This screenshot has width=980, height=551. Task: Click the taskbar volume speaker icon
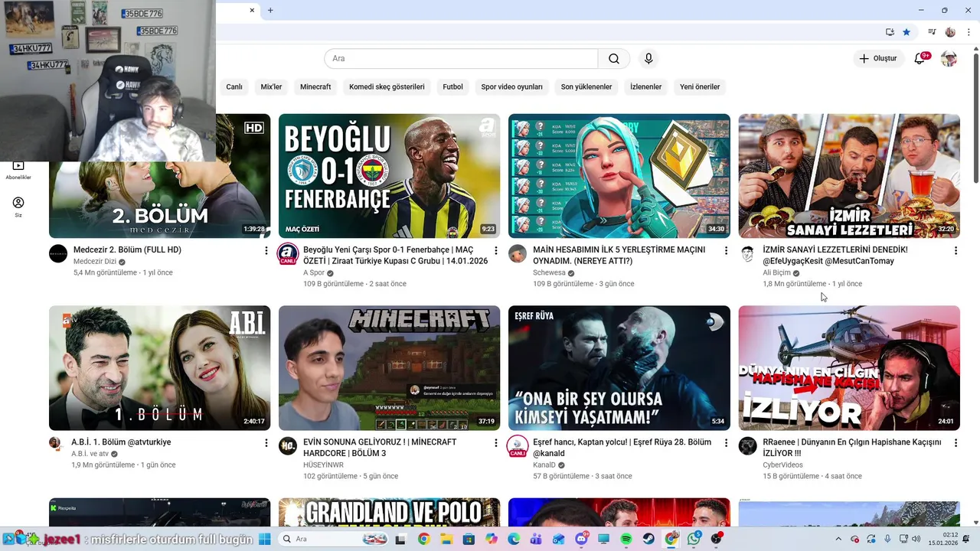(916, 539)
